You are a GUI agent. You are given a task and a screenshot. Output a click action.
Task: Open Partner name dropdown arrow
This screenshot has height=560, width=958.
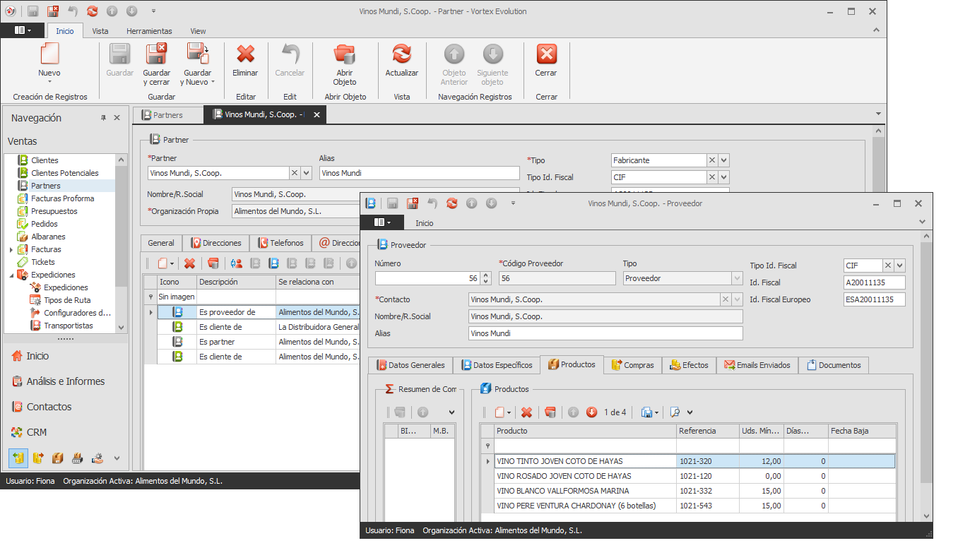point(306,173)
